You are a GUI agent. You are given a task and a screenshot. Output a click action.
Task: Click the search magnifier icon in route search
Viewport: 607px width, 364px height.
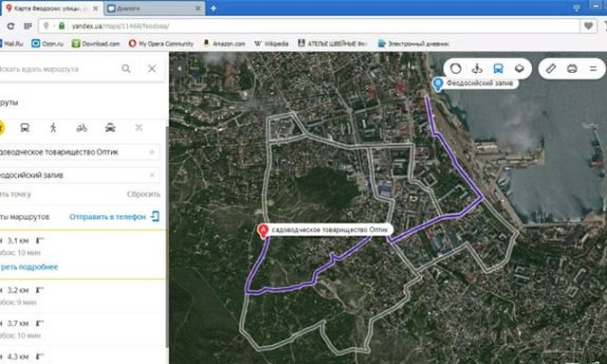126,69
